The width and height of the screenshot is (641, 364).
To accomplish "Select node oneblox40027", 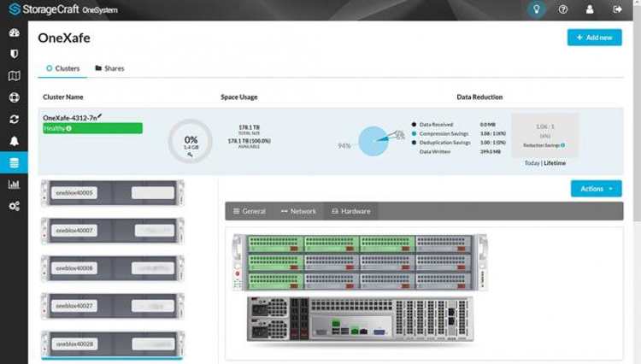I will (x=113, y=306).
